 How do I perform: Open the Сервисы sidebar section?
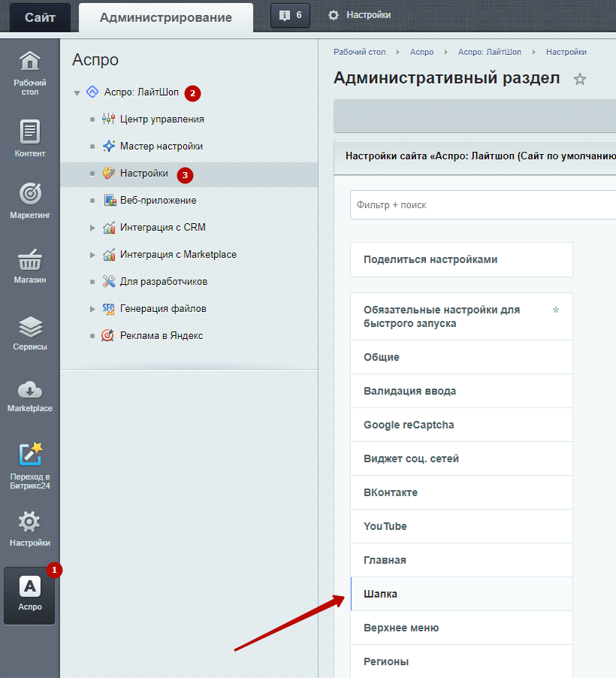pyautogui.click(x=30, y=332)
